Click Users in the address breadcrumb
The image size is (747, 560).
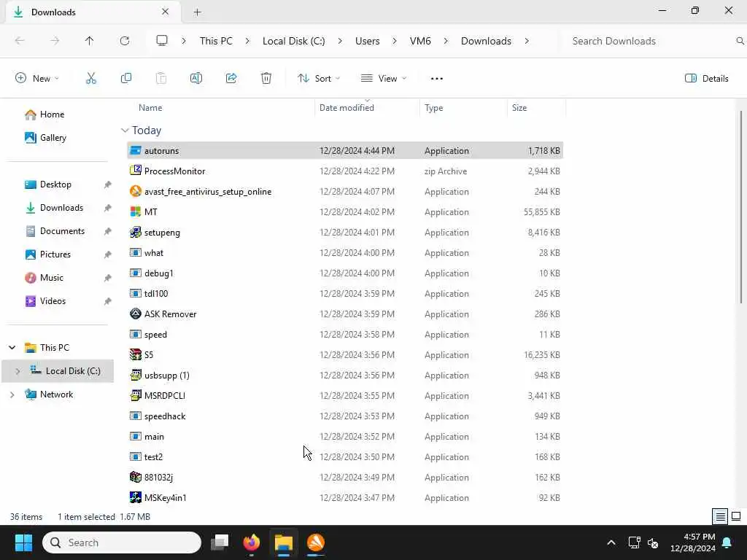(368, 41)
